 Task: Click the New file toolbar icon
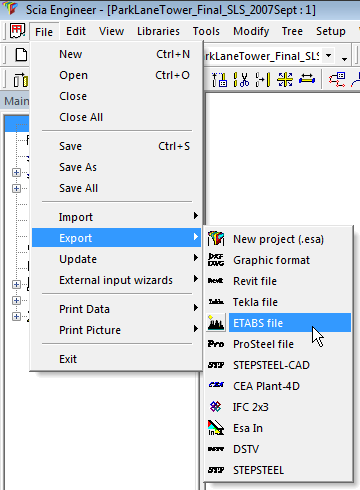tap(21, 55)
